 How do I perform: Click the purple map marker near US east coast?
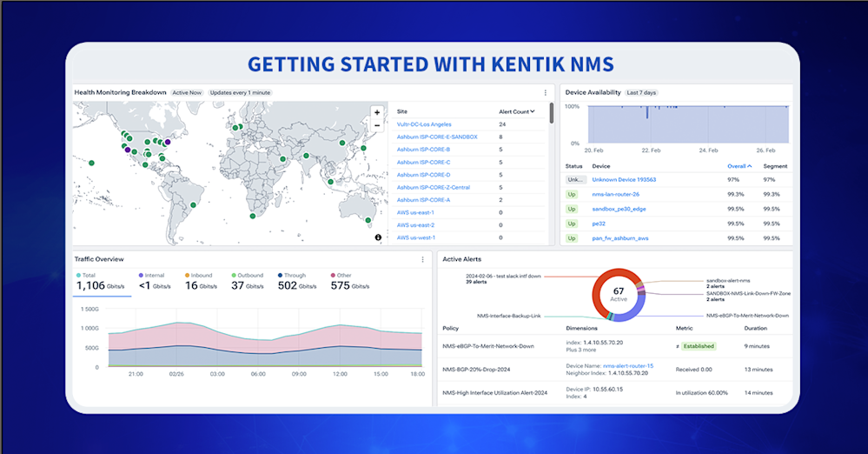point(168,142)
